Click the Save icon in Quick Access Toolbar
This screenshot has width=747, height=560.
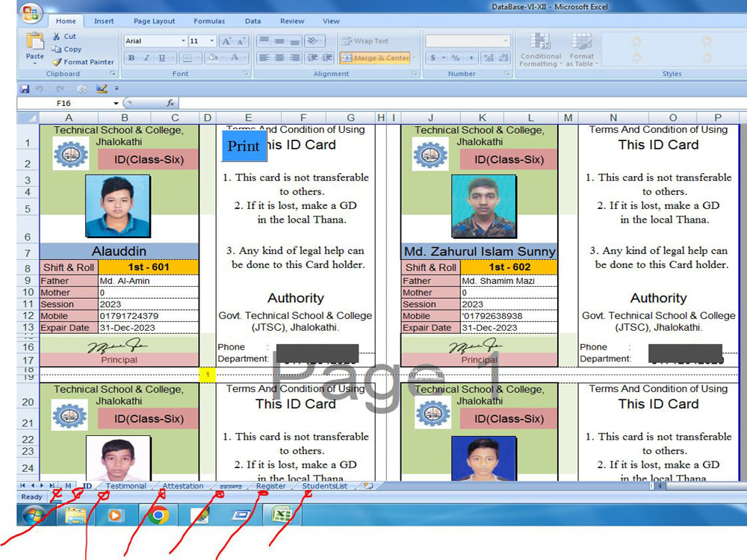tap(25, 89)
